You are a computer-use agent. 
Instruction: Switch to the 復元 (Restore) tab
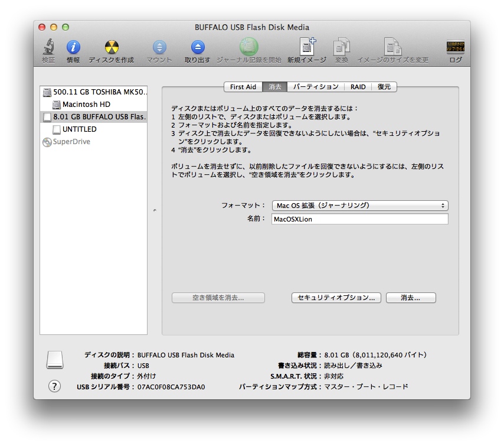[384, 87]
